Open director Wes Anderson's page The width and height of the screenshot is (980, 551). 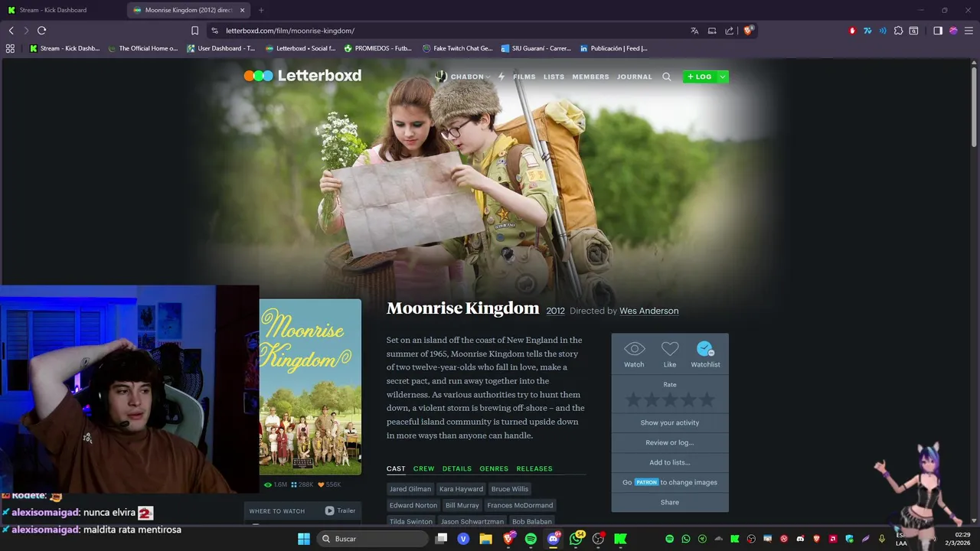pyautogui.click(x=648, y=311)
